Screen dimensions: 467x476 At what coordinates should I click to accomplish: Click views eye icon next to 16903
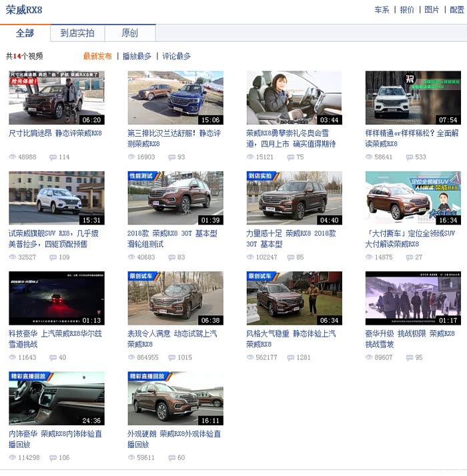(131, 157)
